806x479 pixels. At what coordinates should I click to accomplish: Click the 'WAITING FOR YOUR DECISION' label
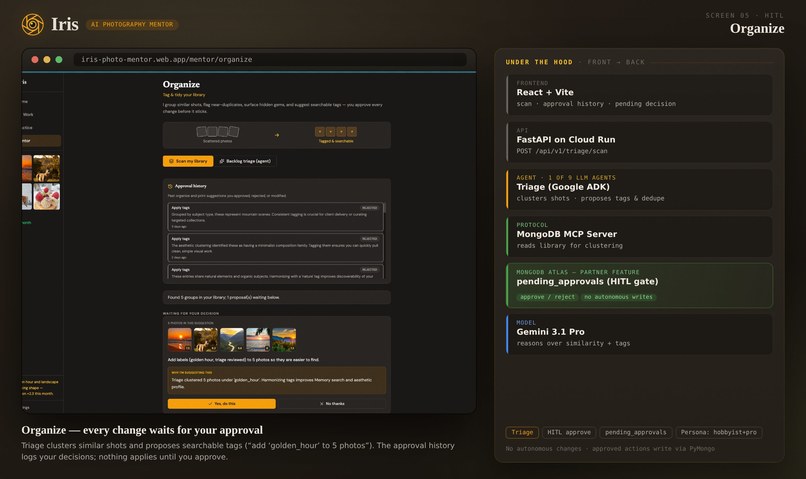click(191, 314)
